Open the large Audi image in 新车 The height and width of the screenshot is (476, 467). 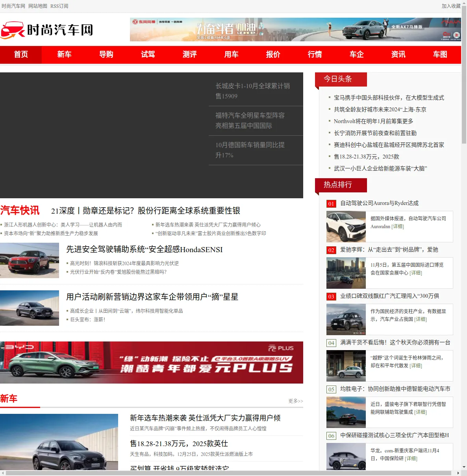coord(59,442)
